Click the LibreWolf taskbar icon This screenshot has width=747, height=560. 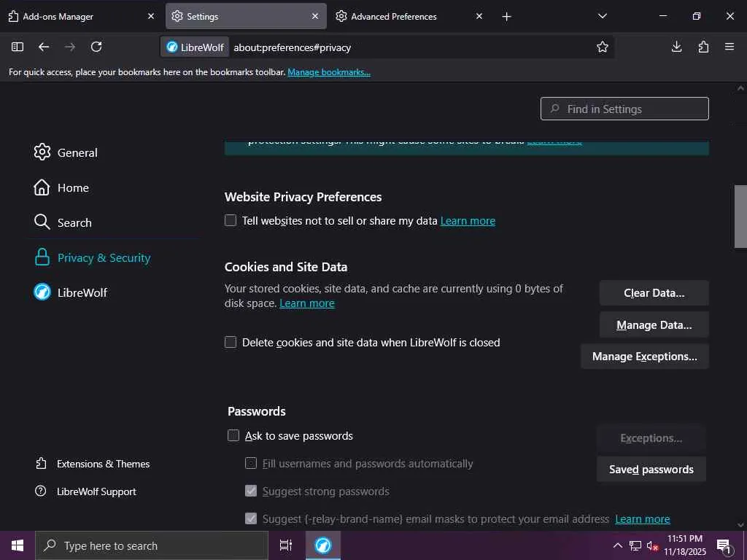pos(323,545)
